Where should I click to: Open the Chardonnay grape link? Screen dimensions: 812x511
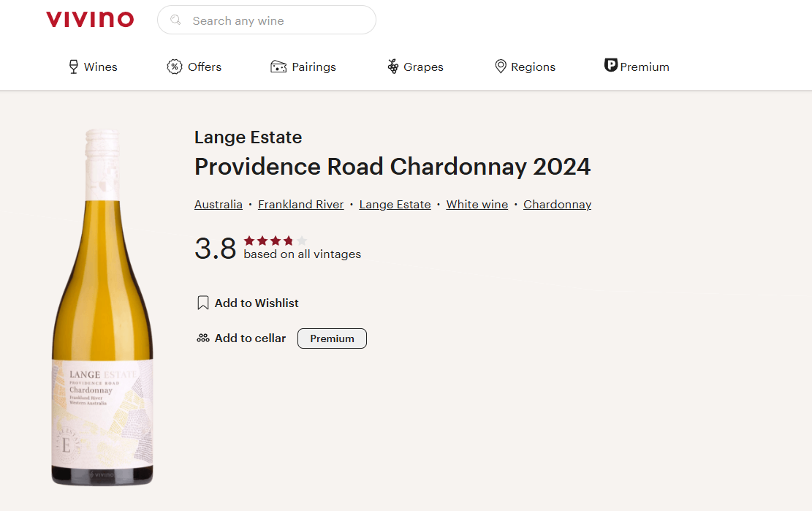(x=557, y=205)
